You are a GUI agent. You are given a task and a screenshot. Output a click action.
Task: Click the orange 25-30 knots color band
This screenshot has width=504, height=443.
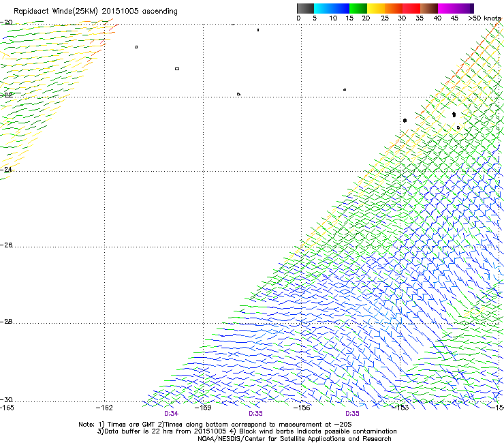394,8
